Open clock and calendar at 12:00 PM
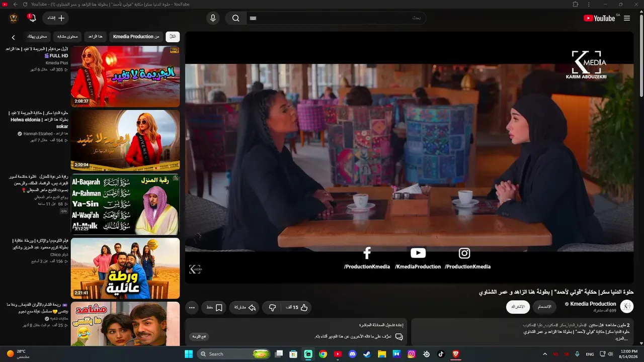The height and width of the screenshot is (362, 644). click(629, 354)
